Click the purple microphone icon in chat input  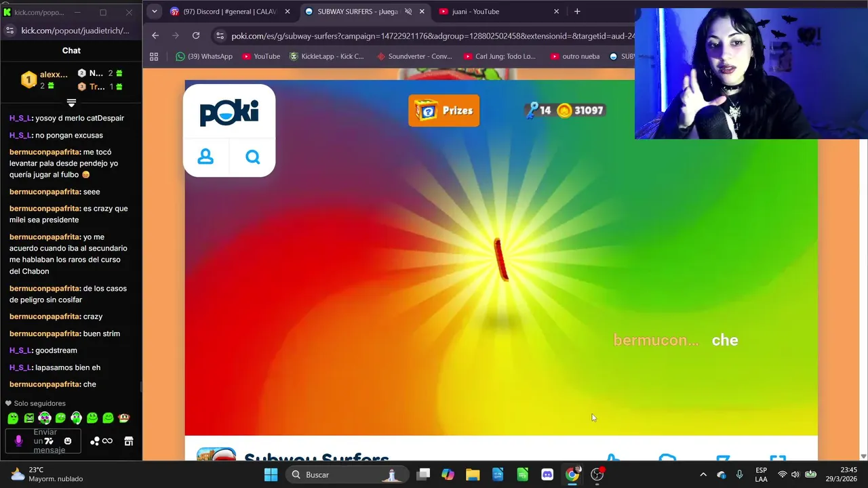click(18, 441)
